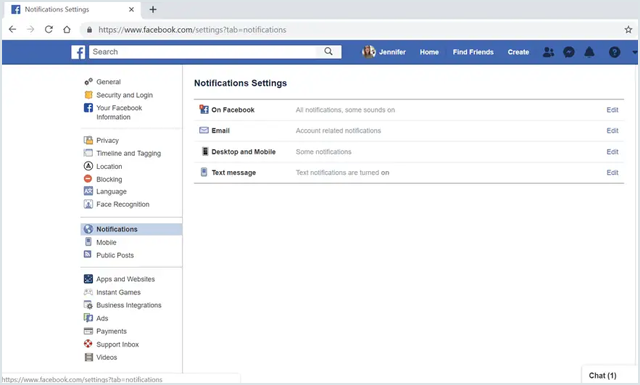Open Payments settings
The height and width of the screenshot is (385, 640).
tap(111, 331)
